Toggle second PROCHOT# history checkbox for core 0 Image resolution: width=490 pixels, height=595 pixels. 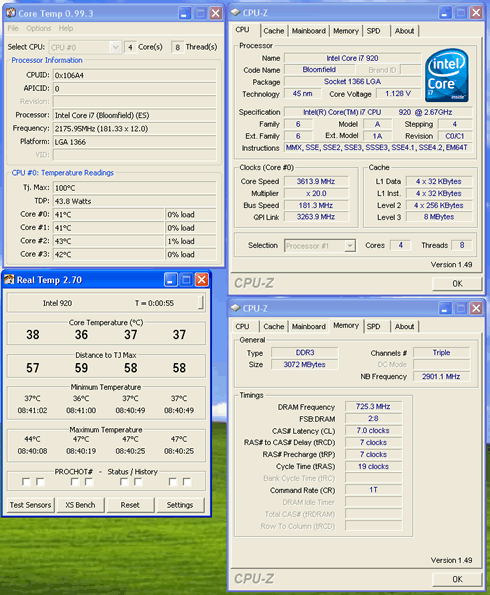[40, 482]
